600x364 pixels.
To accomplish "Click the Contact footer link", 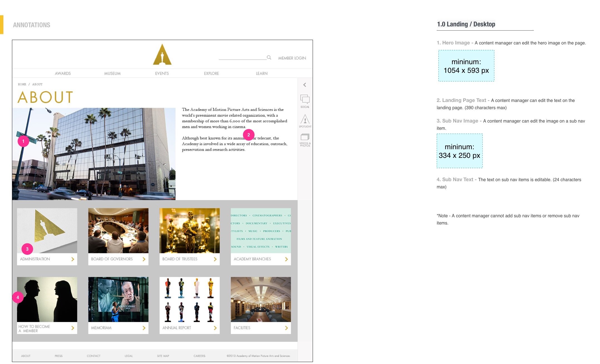I will tap(93, 356).
